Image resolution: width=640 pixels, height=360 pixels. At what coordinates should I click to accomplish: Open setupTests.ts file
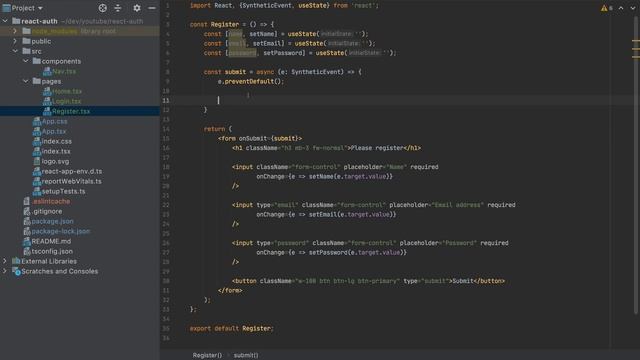pyautogui.click(x=63, y=191)
